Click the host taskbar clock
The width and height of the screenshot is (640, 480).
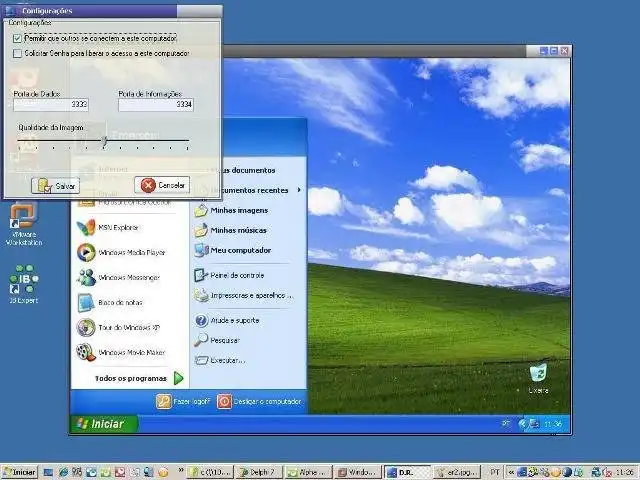point(624,472)
